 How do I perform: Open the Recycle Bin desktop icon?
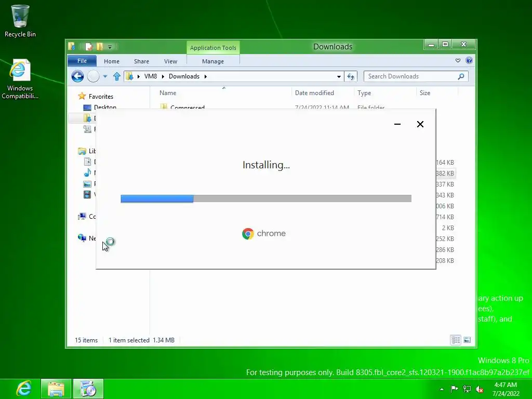pyautogui.click(x=20, y=21)
